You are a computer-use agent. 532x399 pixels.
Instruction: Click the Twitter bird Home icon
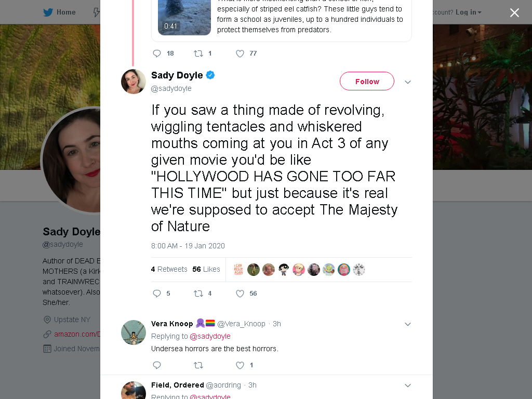tap(48, 12)
